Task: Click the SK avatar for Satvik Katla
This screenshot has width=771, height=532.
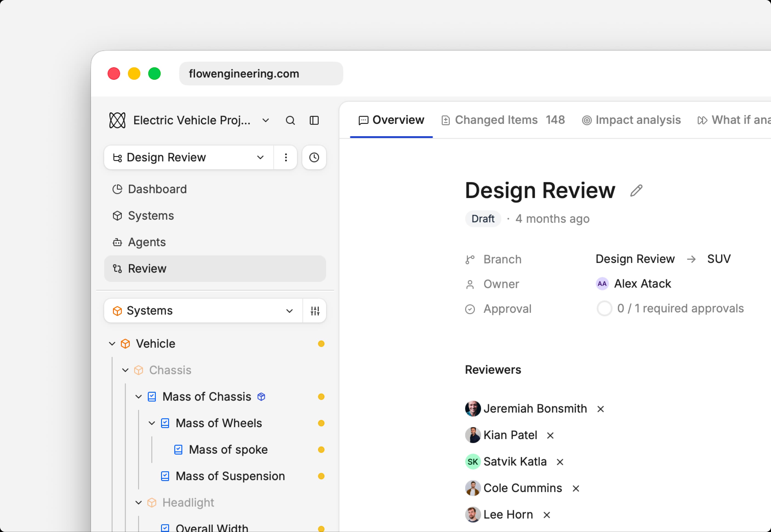Action: click(473, 462)
